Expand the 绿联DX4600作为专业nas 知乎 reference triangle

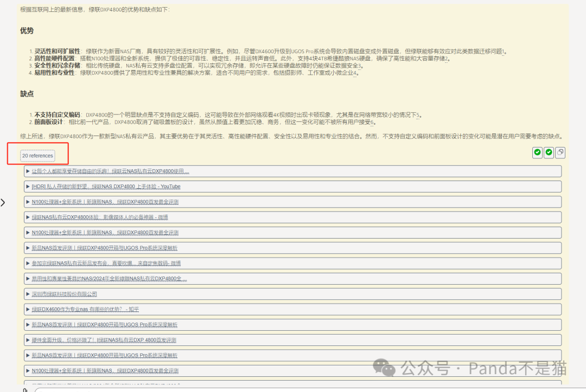coord(28,310)
